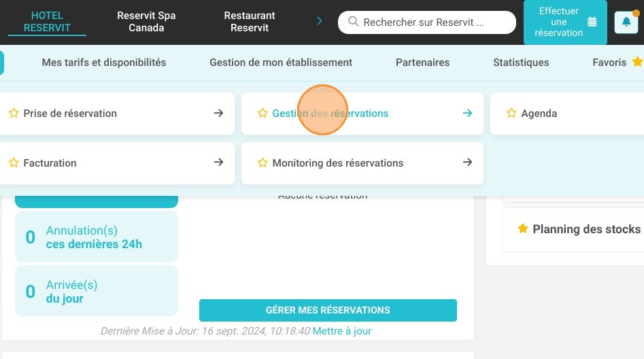Open Planning des stocks favorite

pos(573,229)
